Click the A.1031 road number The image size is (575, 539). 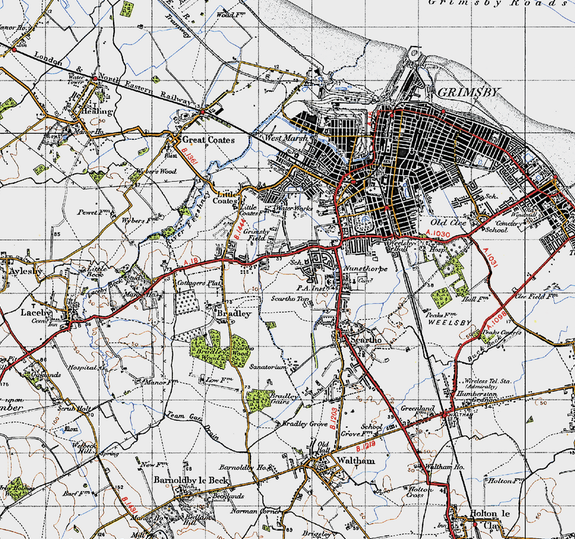[x=491, y=258]
